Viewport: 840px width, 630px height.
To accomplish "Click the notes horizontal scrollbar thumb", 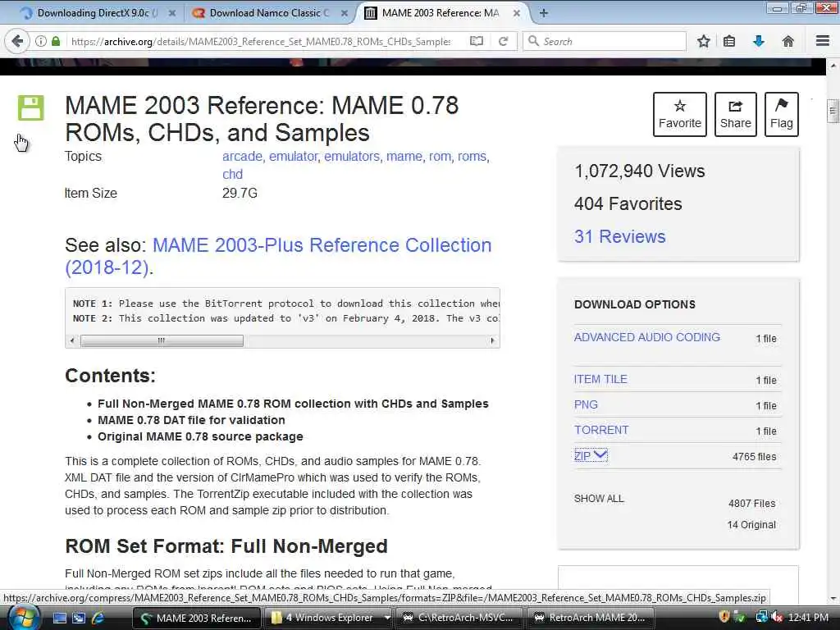I will 162,340.
